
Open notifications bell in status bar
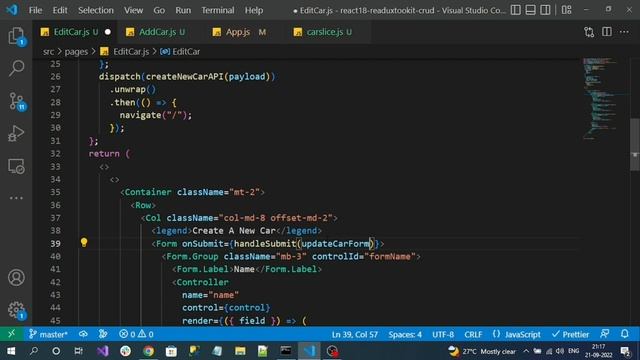click(624, 334)
